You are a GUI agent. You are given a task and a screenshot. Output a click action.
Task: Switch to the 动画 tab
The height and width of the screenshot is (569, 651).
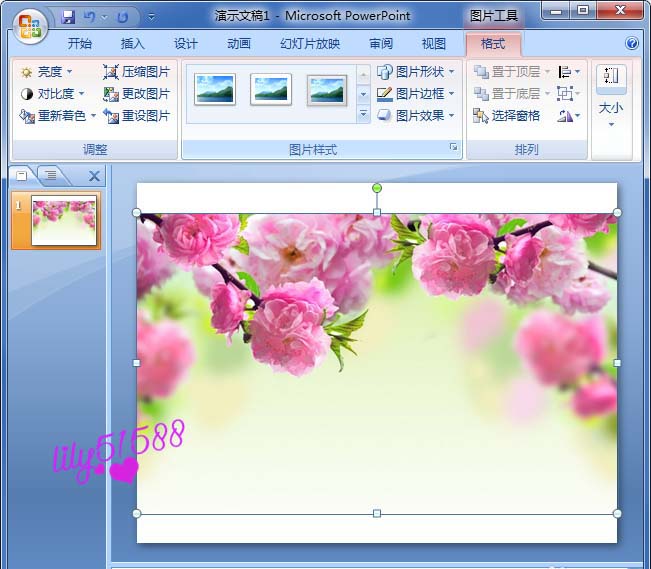239,43
